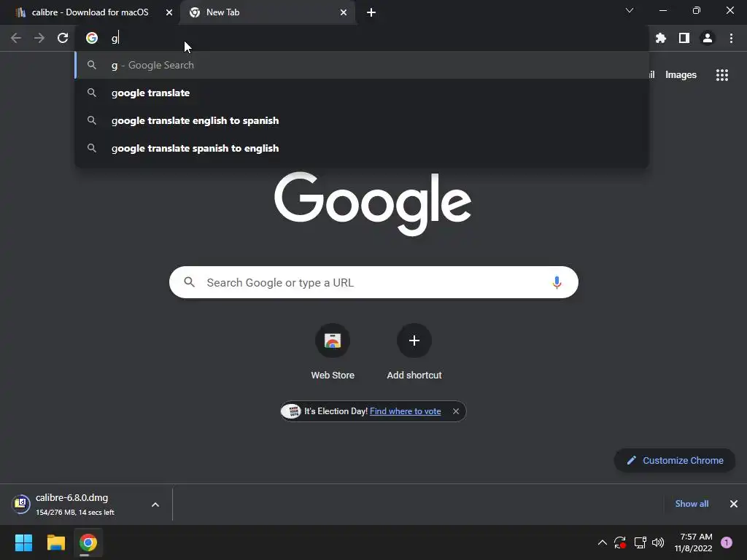This screenshot has height=560, width=747.
Task: Open the tab search chevron in title bar
Action: point(630,10)
